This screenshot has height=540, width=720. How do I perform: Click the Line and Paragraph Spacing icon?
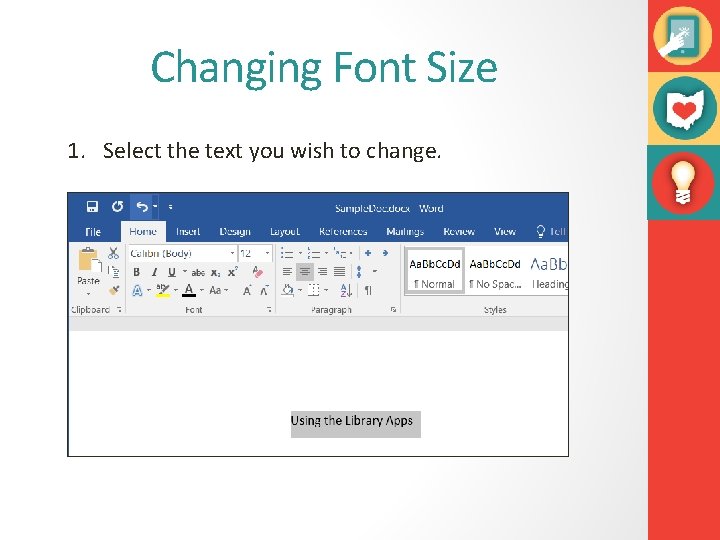tap(359, 272)
